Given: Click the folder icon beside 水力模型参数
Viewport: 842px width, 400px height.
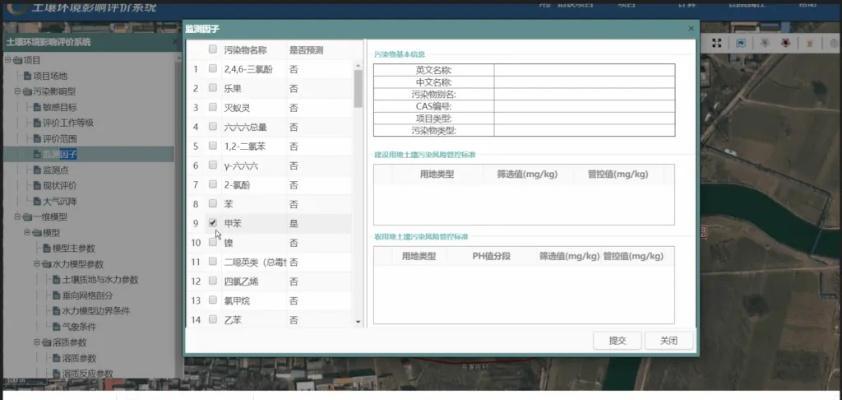Looking at the screenshot, I should tap(46, 264).
